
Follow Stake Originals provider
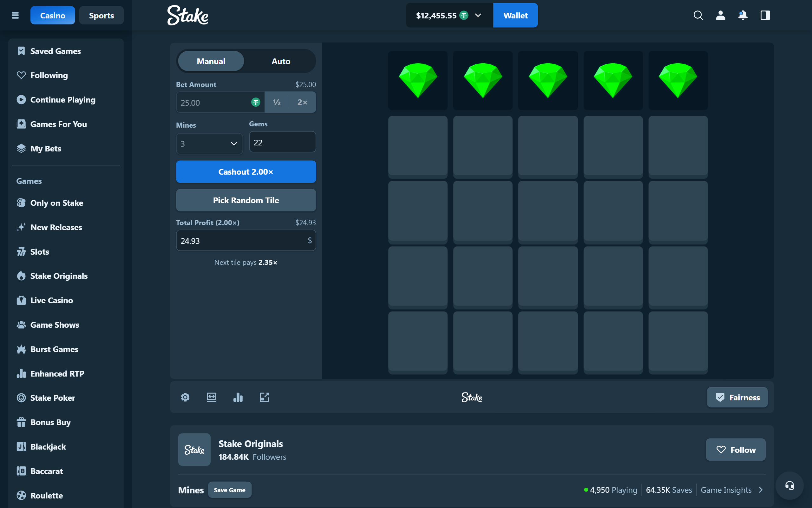click(x=736, y=450)
